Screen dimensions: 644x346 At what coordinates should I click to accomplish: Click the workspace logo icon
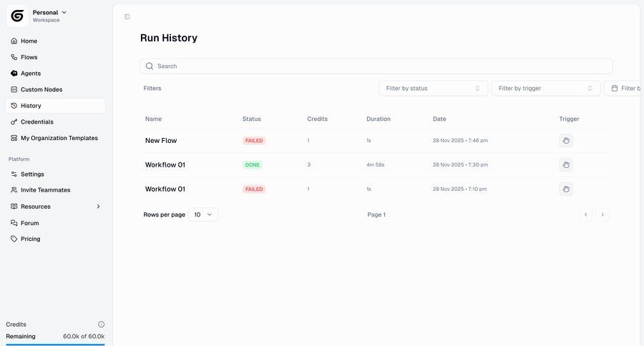click(x=17, y=16)
